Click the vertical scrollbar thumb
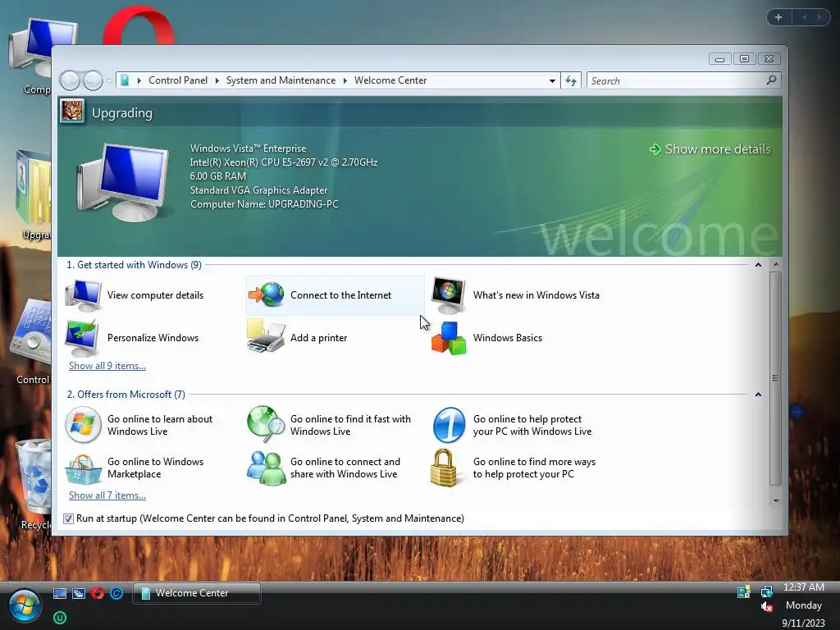Image resolution: width=840 pixels, height=630 pixels. tap(776, 378)
